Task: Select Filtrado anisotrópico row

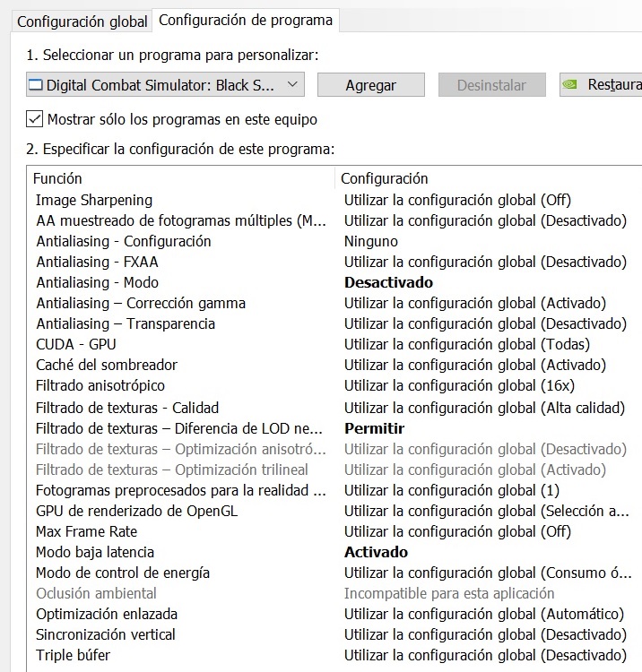Action: coord(334,385)
